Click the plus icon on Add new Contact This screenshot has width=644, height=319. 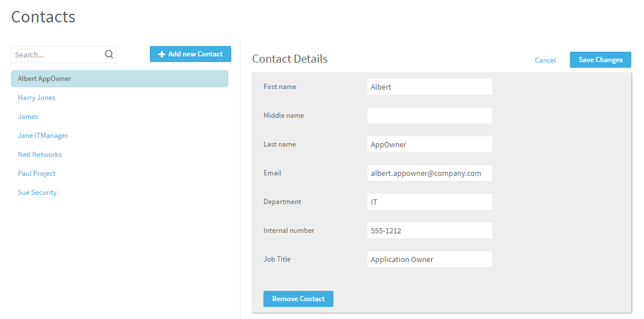tap(162, 54)
